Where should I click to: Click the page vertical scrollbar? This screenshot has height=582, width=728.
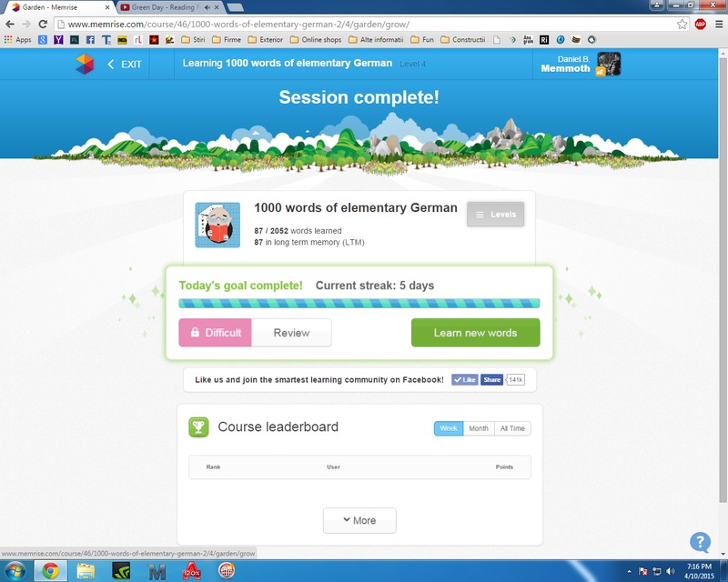coord(723,278)
